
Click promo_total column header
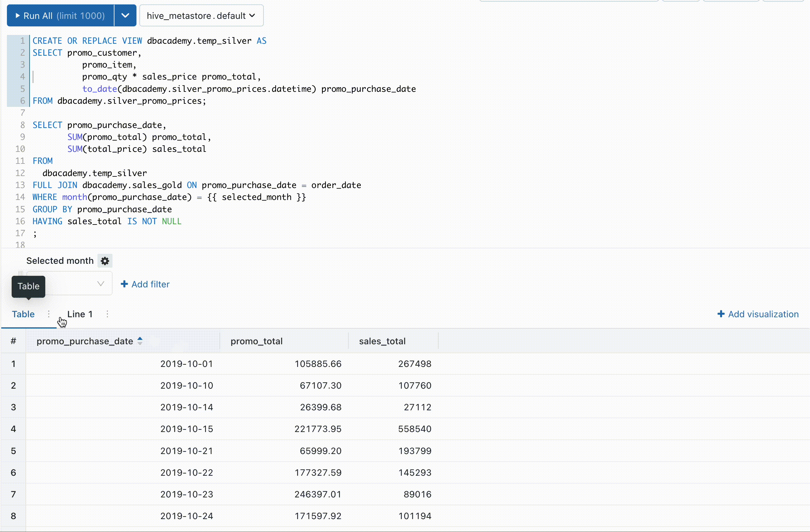point(256,341)
